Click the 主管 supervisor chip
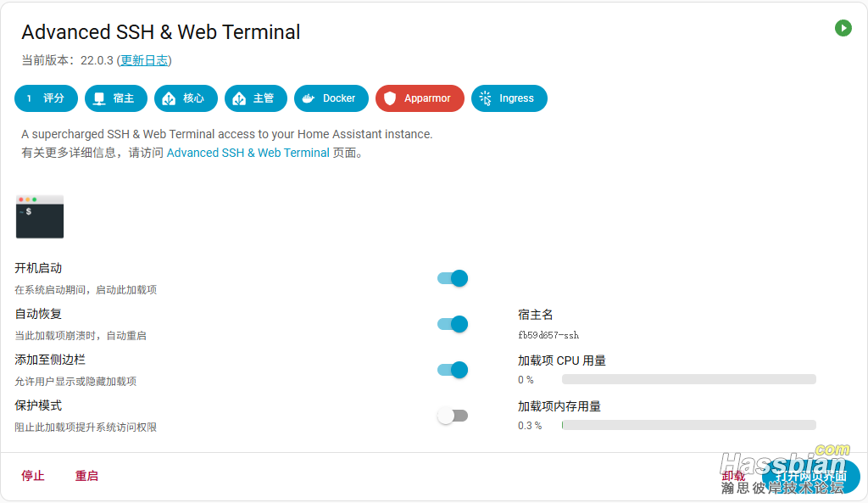Image resolution: width=868 pixels, height=503 pixels. click(x=255, y=98)
